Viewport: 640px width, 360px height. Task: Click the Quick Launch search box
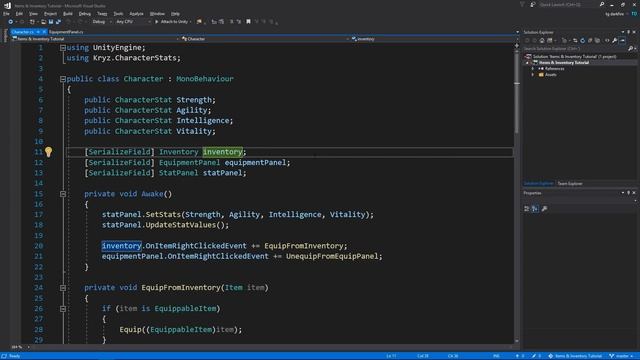pos(568,4)
